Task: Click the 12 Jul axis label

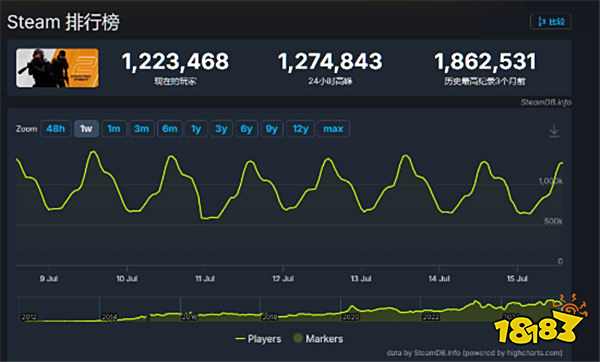Action: coord(283,279)
